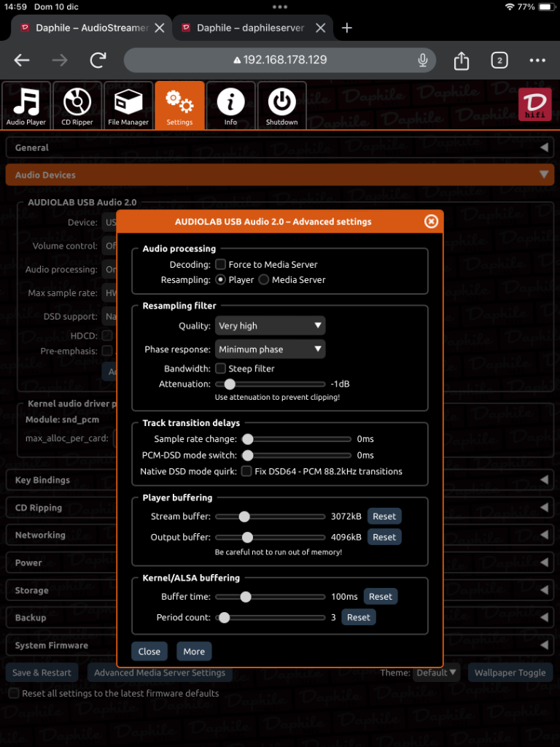Open the File Manager section

[128, 105]
